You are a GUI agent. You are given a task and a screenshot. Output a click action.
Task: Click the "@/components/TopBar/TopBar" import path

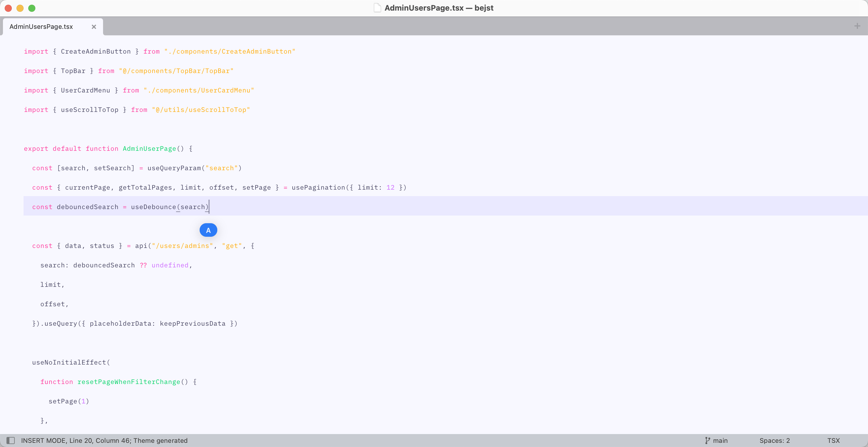[x=176, y=71]
